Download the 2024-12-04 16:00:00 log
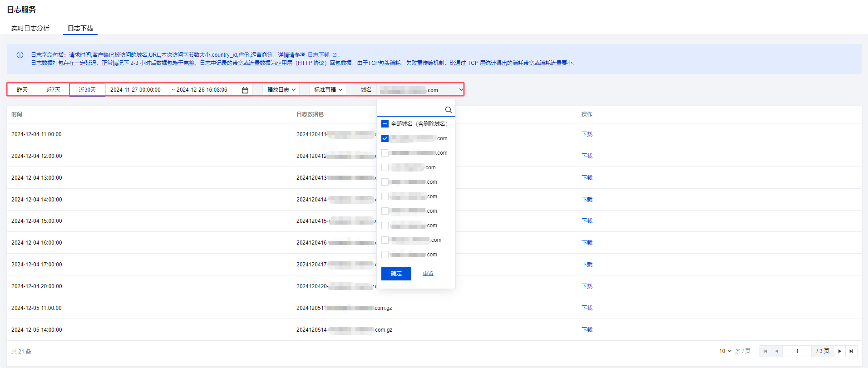The width and height of the screenshot is (868, 368). [x=587, y=243]
